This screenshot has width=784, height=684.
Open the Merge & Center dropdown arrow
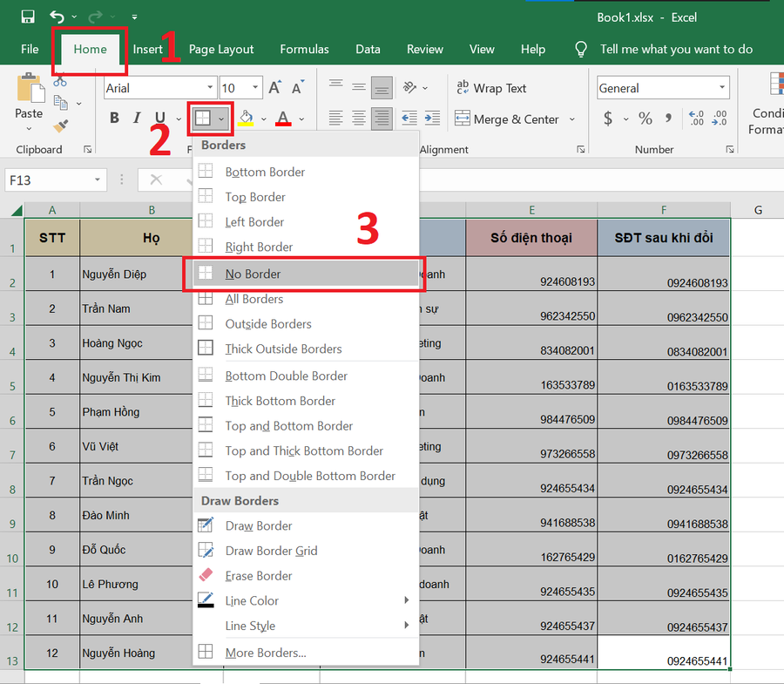(572, 119)
